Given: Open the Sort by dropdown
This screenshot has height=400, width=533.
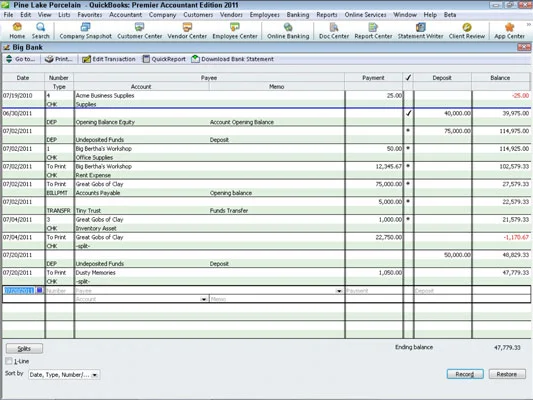Looking at the screenshot, I should [x=94, y=375].
